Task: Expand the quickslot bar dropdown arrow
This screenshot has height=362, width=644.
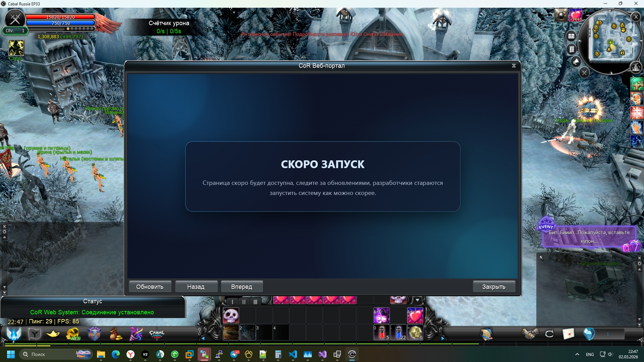Action: pos(417,300)
